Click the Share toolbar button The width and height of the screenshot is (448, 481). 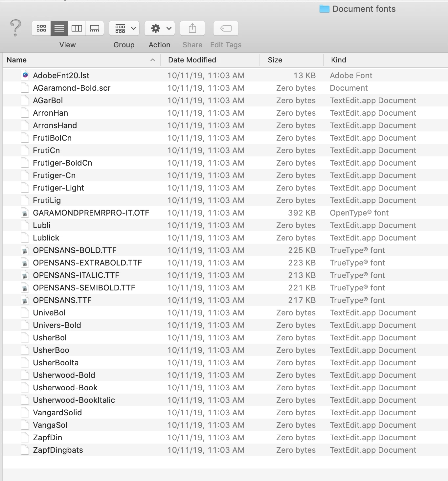coord(192,28)
